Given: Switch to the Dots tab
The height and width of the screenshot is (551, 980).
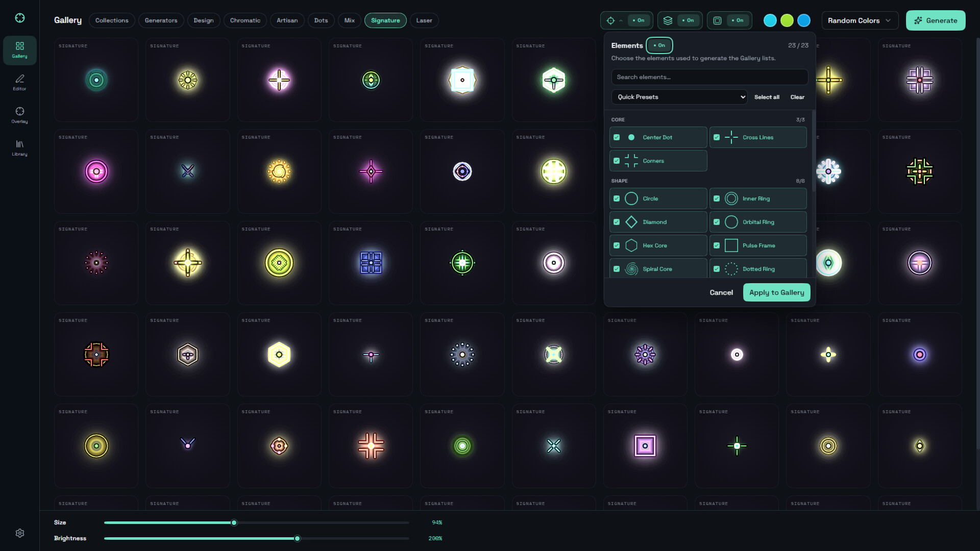Looking at the screenshot, I should (x=321, y=20).
